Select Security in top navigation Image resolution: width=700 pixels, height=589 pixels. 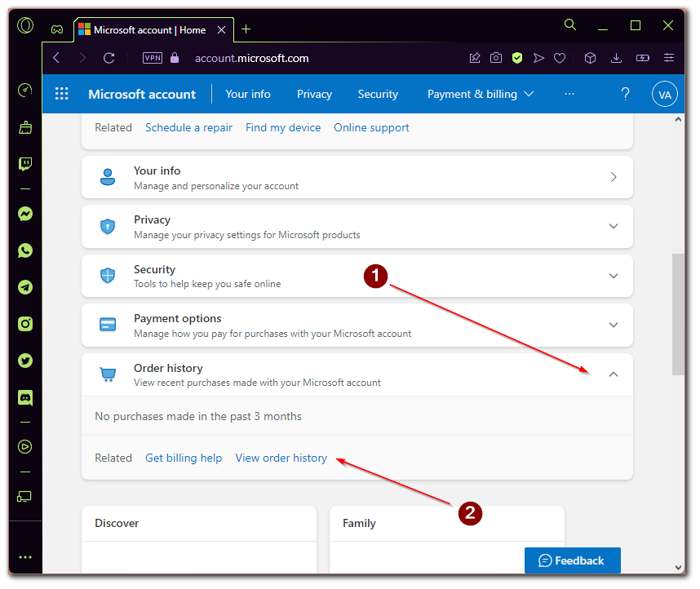click(x=378, y=94)
